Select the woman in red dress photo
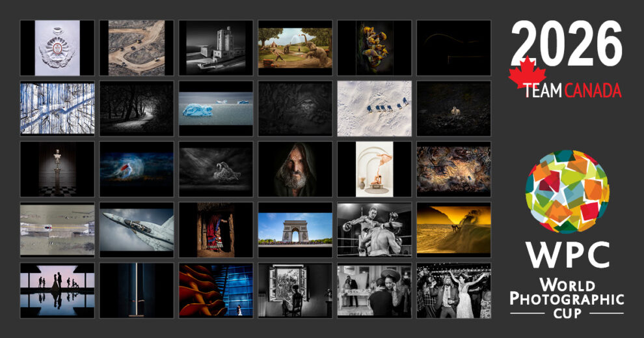This screenshot has width=644, height=338. 215,230
